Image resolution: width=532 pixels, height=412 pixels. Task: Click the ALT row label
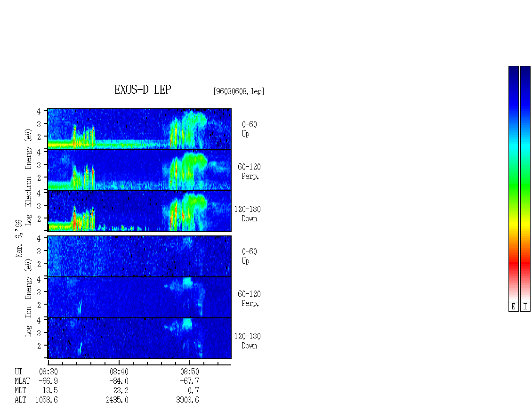20,400
